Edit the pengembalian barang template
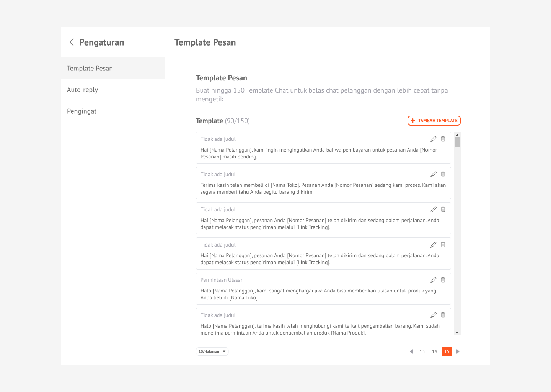Screen dimensions: 551x392 point(433,315)
